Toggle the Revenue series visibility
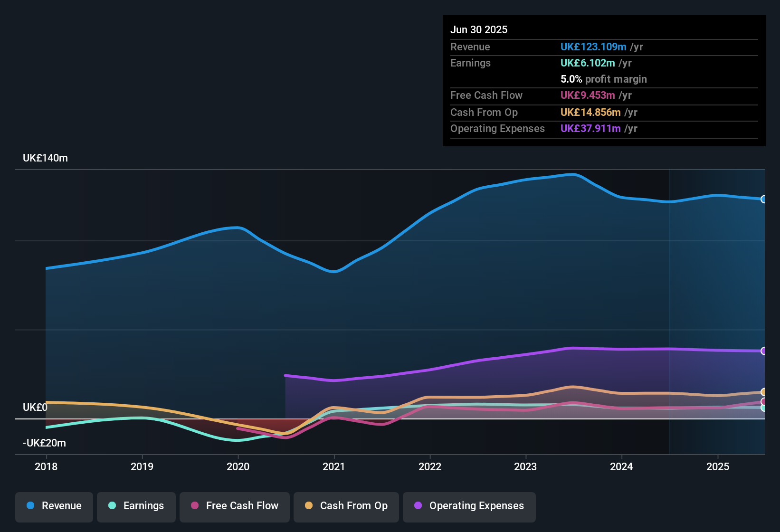The width and height of the screenshot is (780, 532). (x=54, y=506)
